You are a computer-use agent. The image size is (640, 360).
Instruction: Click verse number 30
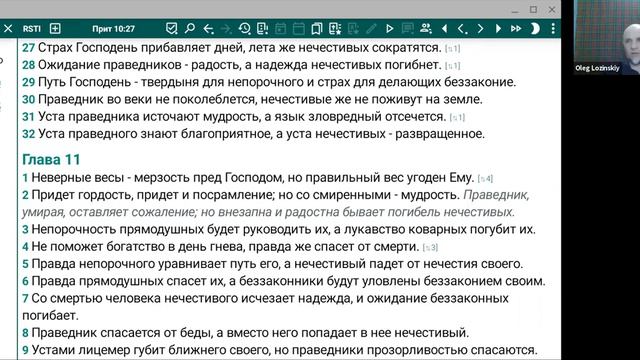[28, 99]
